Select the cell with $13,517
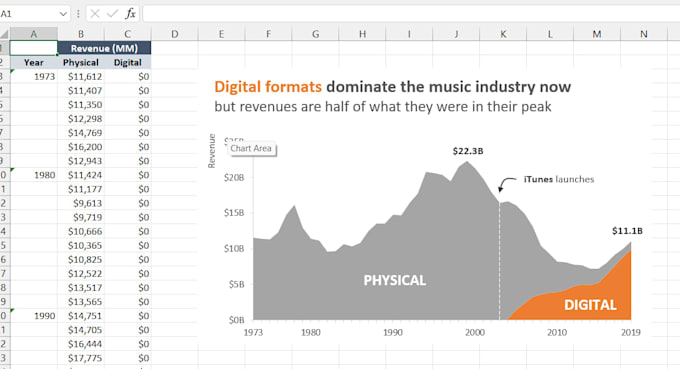The width and height of the screenshot is (680, 369). pyautogui.click(x=81, y=288)
